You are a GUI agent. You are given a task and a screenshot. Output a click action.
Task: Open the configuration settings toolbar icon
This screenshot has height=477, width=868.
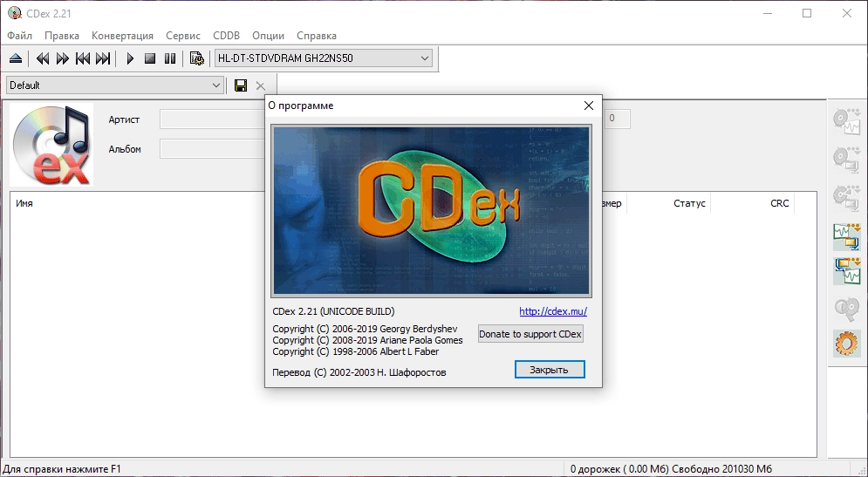coord(197,58)
